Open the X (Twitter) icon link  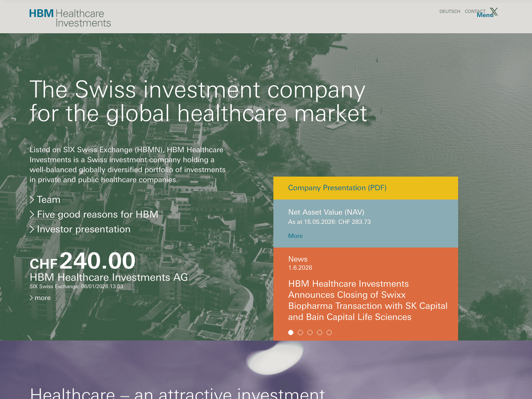pyautogui.click(x=494, y=11)
